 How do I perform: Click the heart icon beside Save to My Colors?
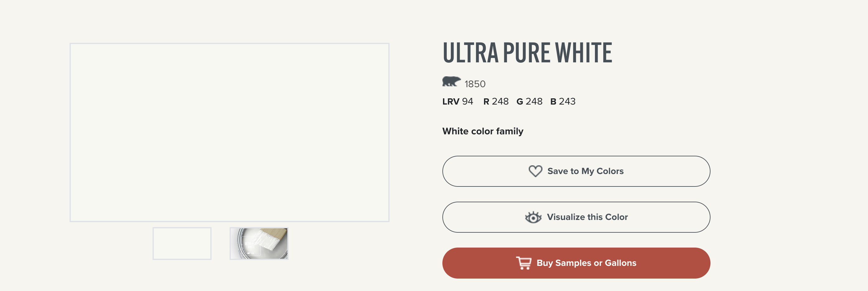point(535,171)
